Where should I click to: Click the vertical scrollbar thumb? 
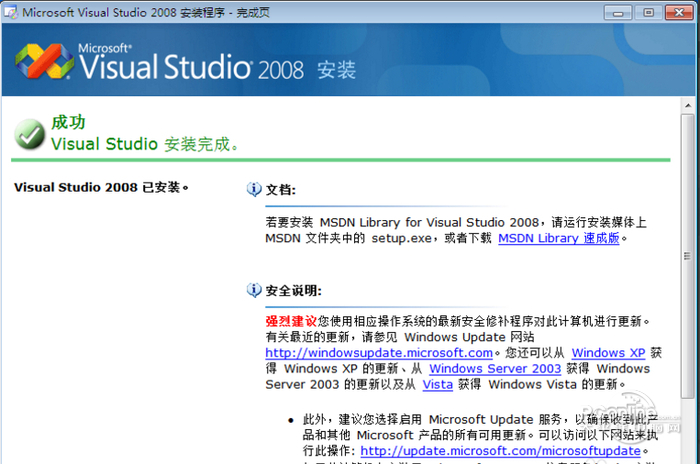pos(688,256)
